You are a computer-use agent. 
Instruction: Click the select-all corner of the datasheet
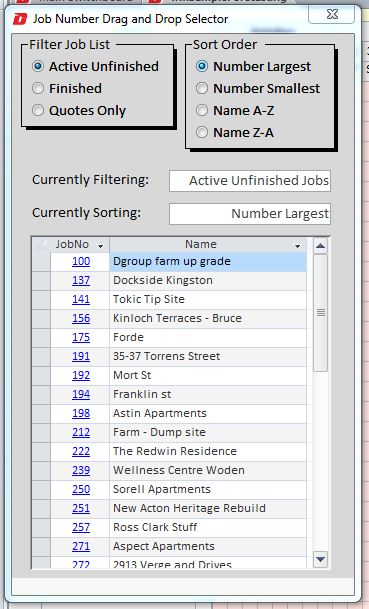(41, 245)
